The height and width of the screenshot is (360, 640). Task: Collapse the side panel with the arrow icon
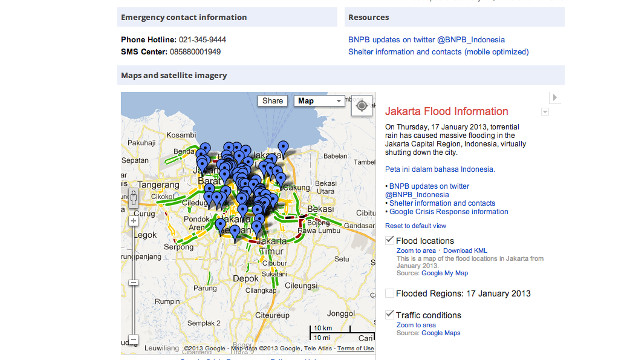click(554, 98)
